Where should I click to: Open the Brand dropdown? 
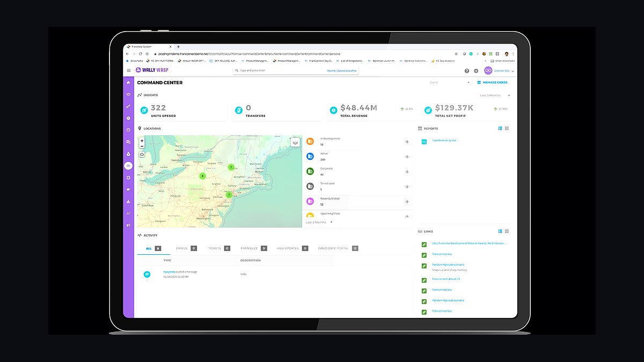point(450,83)
